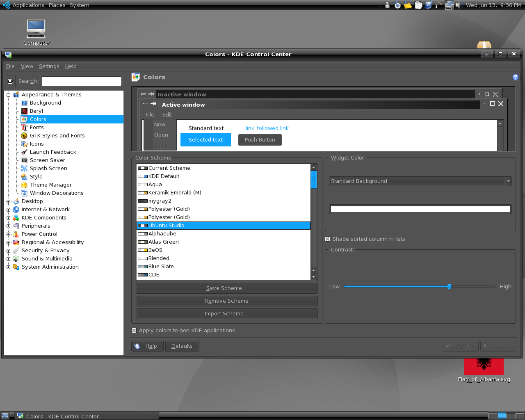Click the Regional & Accessibility icon
525x420 pixels.
[16, 242]
